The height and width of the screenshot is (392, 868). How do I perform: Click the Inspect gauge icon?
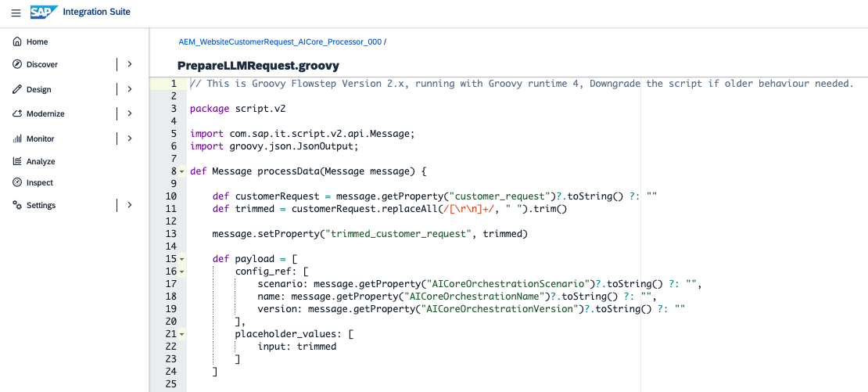tap(17, 182)
